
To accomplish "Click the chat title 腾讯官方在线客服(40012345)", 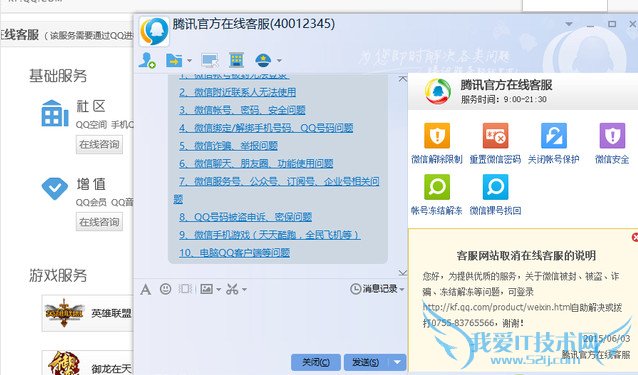I will point(253,24).
